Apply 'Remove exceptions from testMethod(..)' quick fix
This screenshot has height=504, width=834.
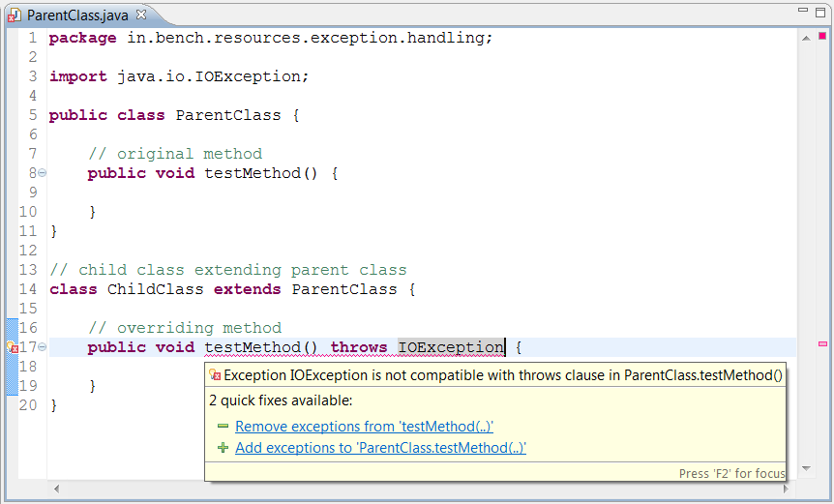364,427
